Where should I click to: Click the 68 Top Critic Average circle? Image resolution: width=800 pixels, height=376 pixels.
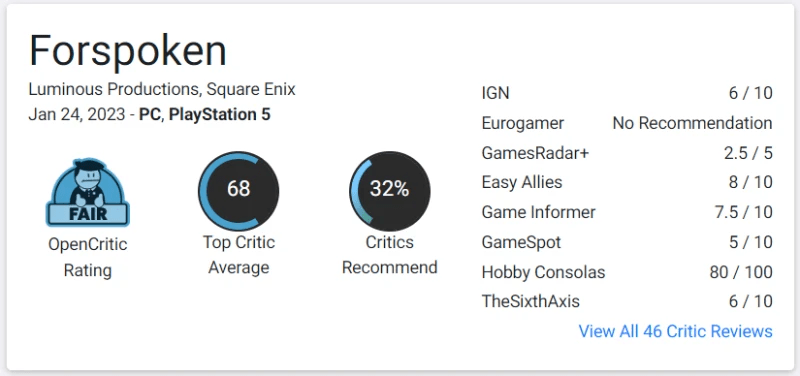coord(238,191)
